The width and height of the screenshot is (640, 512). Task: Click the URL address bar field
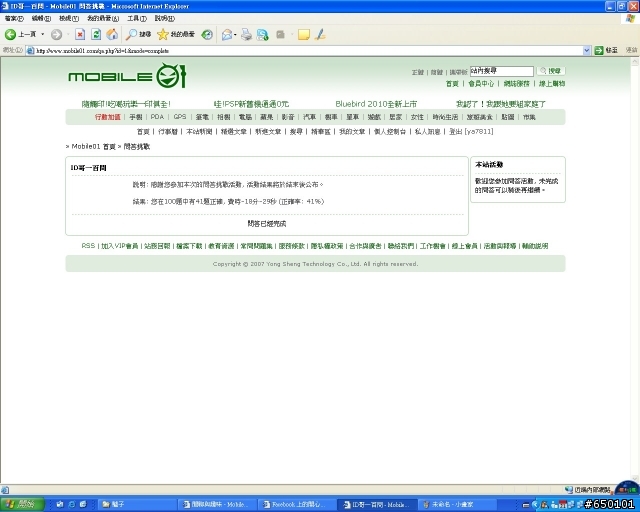tap(308, 51)
